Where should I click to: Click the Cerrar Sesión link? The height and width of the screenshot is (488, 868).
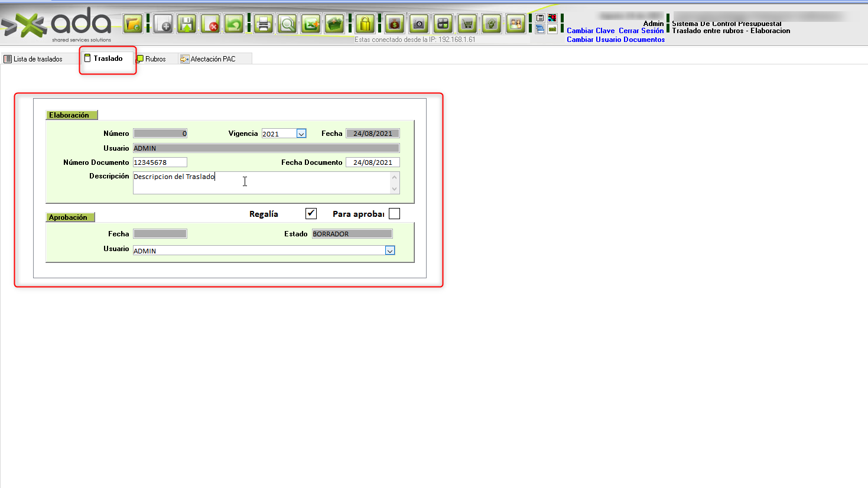coord(641,31)
